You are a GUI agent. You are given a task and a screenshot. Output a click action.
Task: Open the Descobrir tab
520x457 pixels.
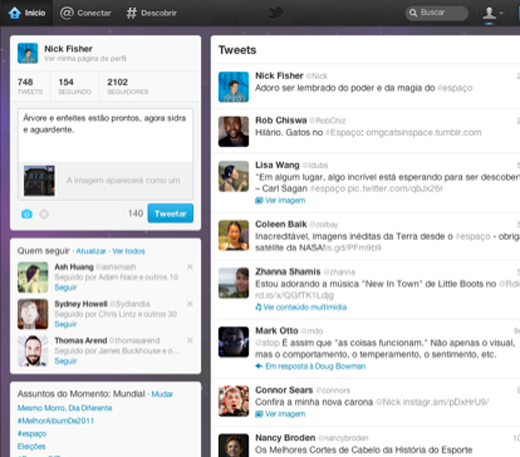click(x=151, y=13)
